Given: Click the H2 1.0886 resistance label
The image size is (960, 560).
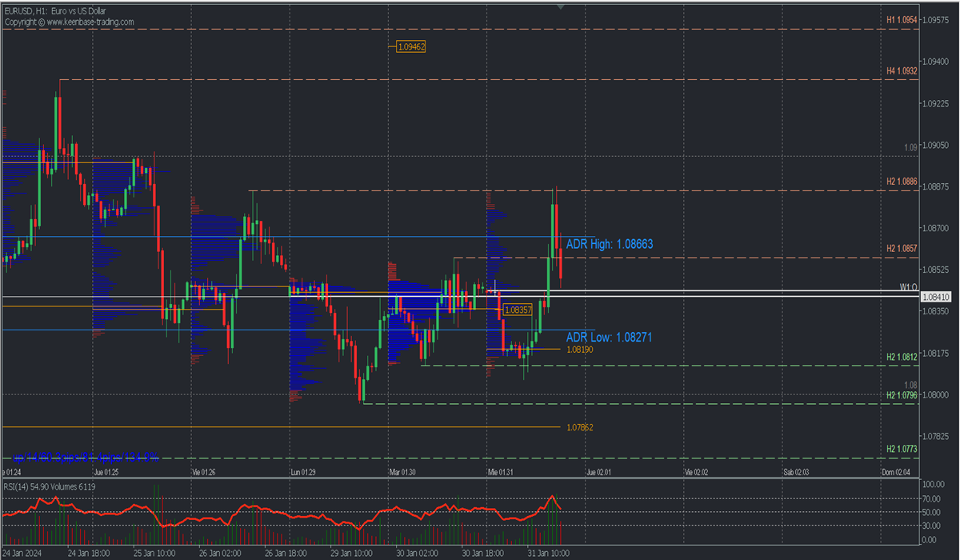Looking at the screenshot, I should 902,182.
